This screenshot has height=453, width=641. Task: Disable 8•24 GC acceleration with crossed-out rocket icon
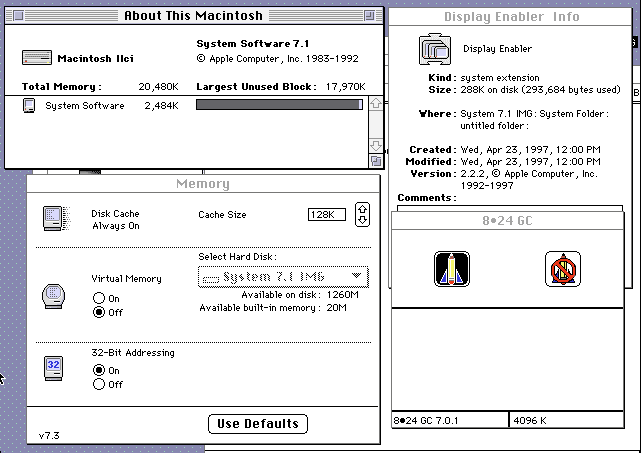[x=563, y=269]
